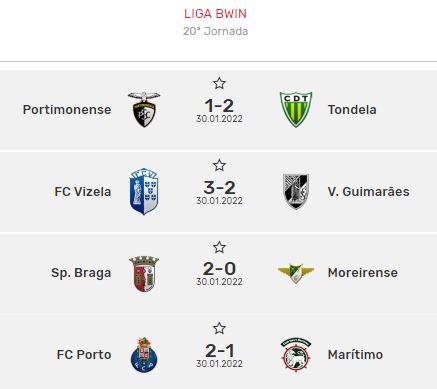
Task: Select the V. Guimarães crest
Action: point(296,191)
